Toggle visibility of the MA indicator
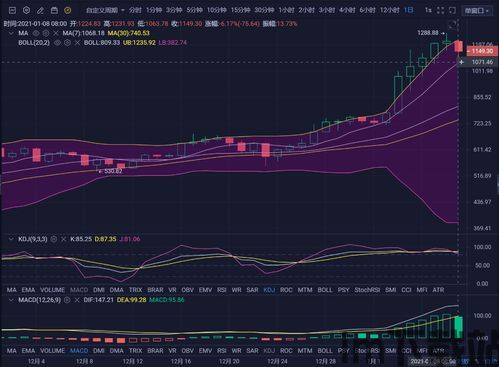The height and width of the screenshot is (367, 499). click(36, 33)
